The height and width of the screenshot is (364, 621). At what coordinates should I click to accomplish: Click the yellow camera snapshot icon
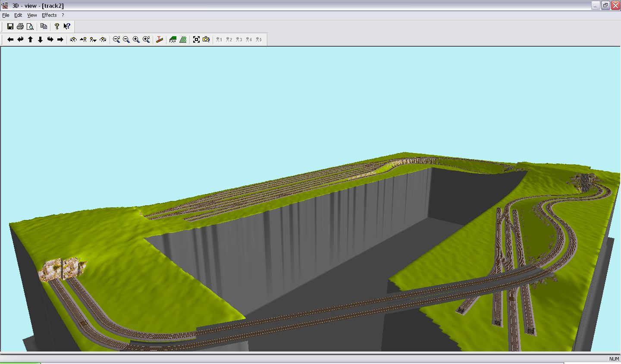206,40
